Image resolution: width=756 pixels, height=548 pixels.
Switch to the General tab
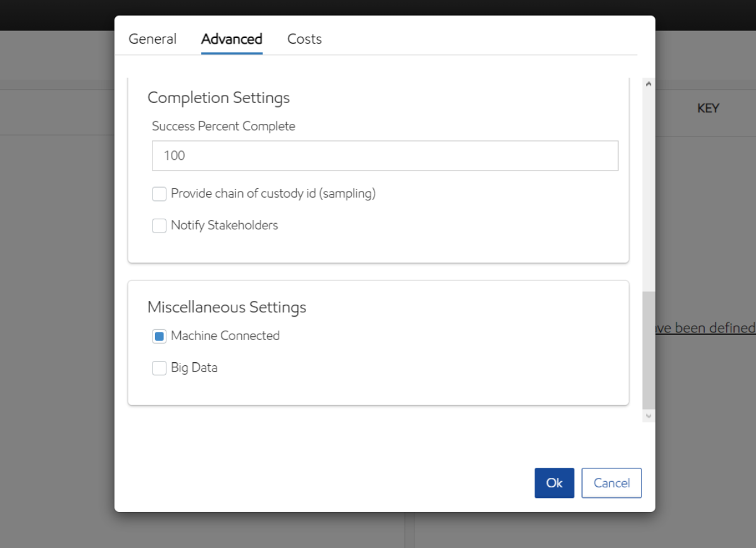point(152,39)
